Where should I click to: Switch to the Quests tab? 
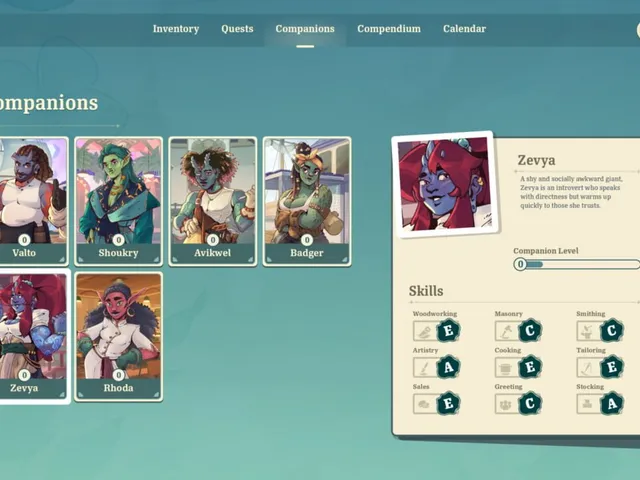click(237, 29)
